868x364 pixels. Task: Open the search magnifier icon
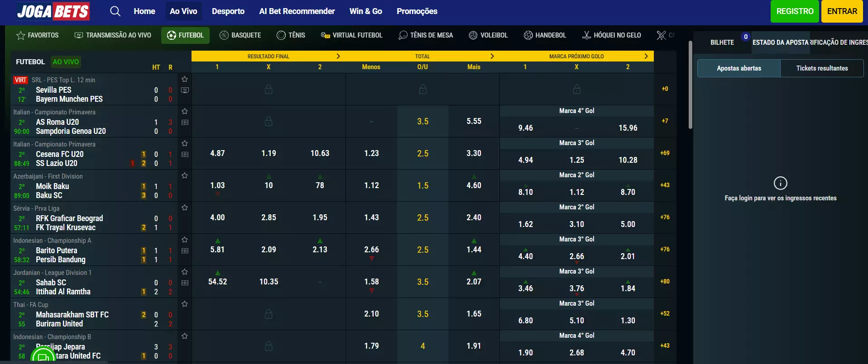[115, 11]
